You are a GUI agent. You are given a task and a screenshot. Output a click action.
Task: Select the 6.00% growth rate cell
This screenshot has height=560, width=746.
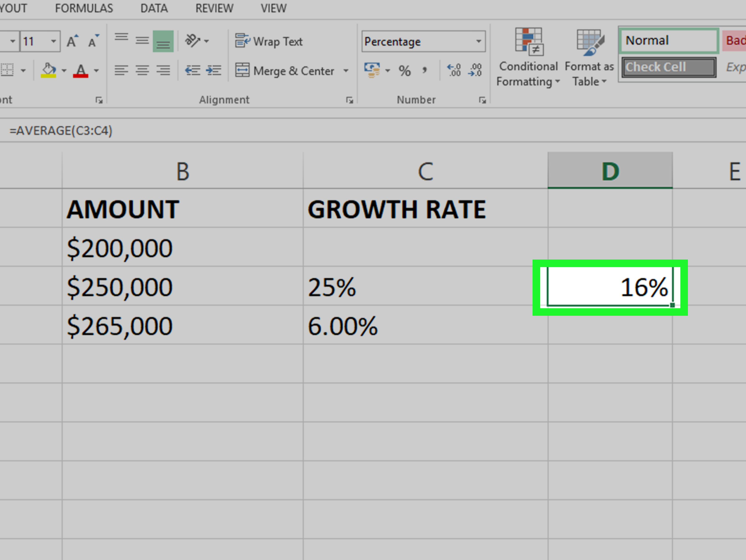click(x=425, y=325)
